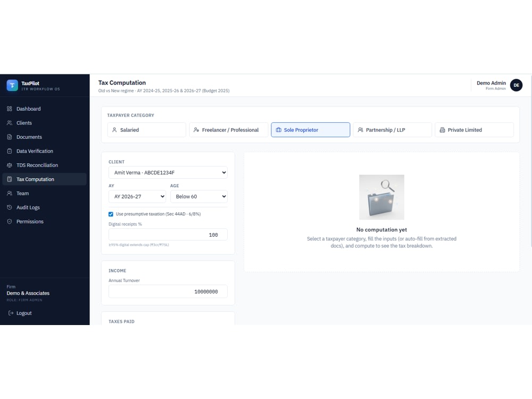Image resolution: width=532 pixels, height=399 pixels.
Task: Click the Data Verification clipboard icon
Action: click(x=10, y=151)
